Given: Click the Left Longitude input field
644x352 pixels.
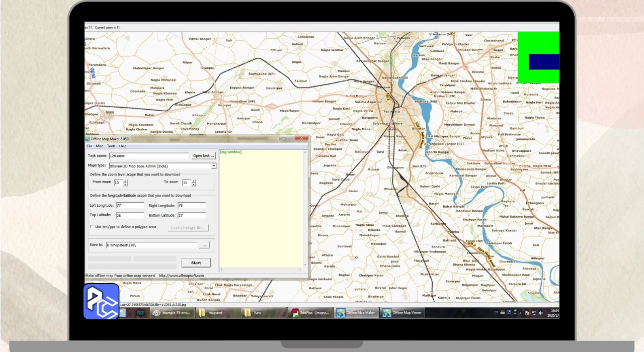Looking at the screenshot, I should pyautogui.click(x=130, y=206).
